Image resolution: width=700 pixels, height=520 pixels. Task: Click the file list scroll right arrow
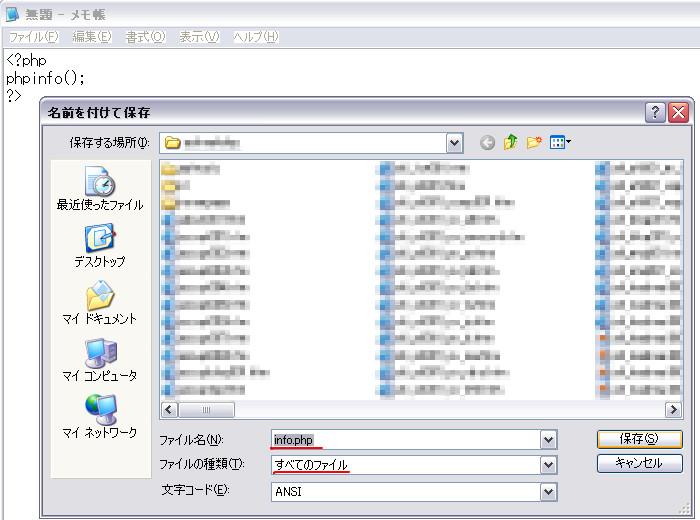point(673,409)
